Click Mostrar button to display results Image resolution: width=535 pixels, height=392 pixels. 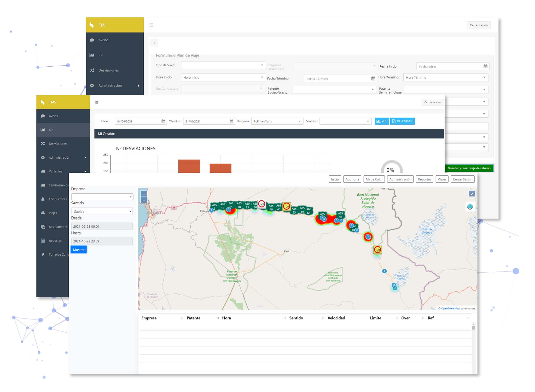pyautogui.click(x=79, y=250)
